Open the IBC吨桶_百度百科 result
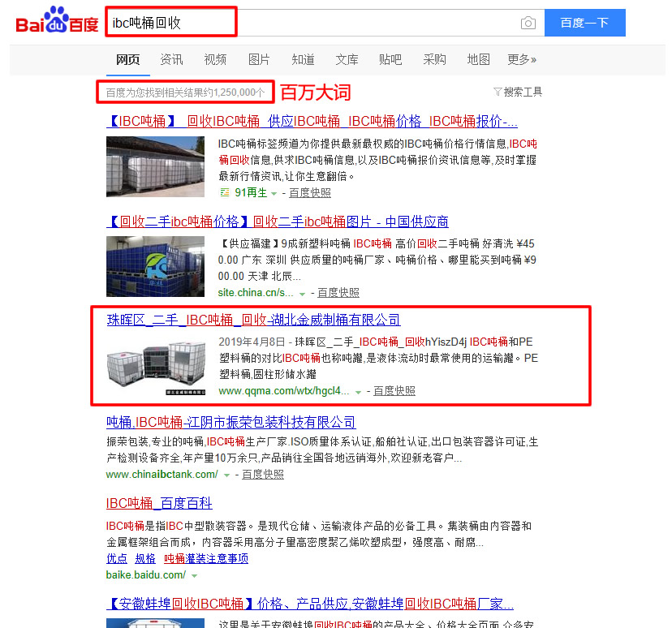This screenshot has width=672, height=628. (x=159, y=503)
